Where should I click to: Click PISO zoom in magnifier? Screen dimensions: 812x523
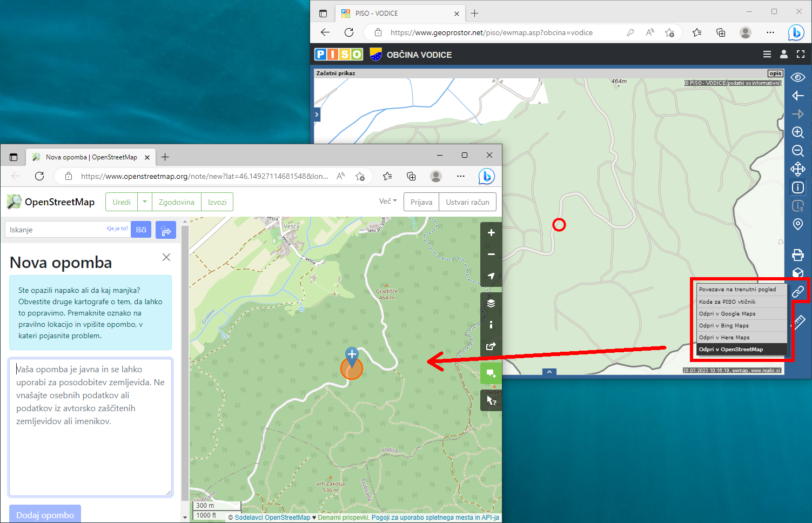[x=798, y=132]
